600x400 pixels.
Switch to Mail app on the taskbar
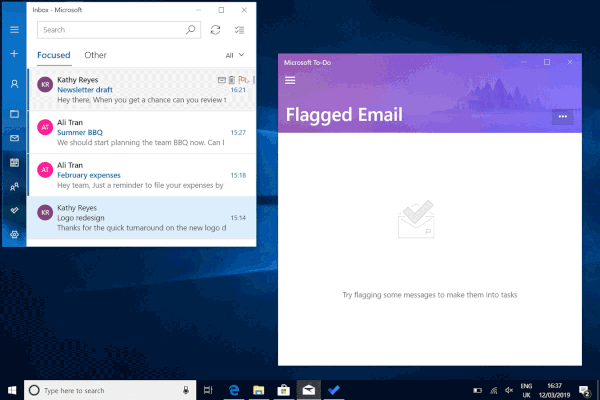click(x=308, y=390)
